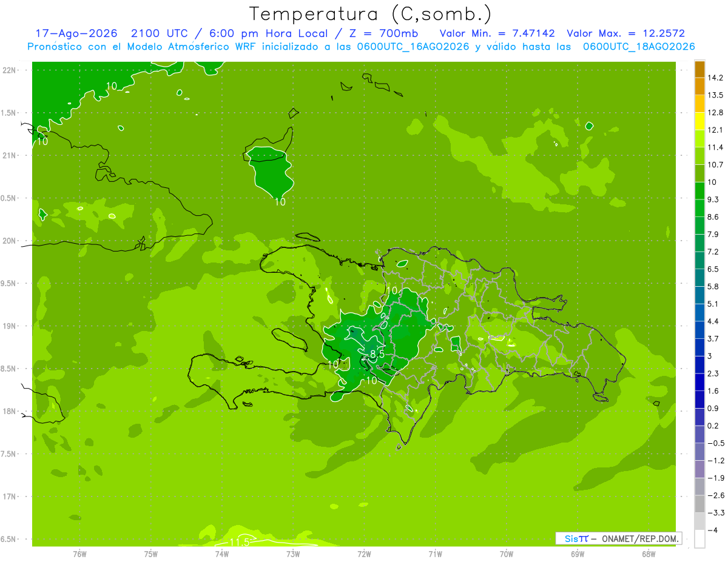Click the '-3.3' colorbar value

[716, 513]
